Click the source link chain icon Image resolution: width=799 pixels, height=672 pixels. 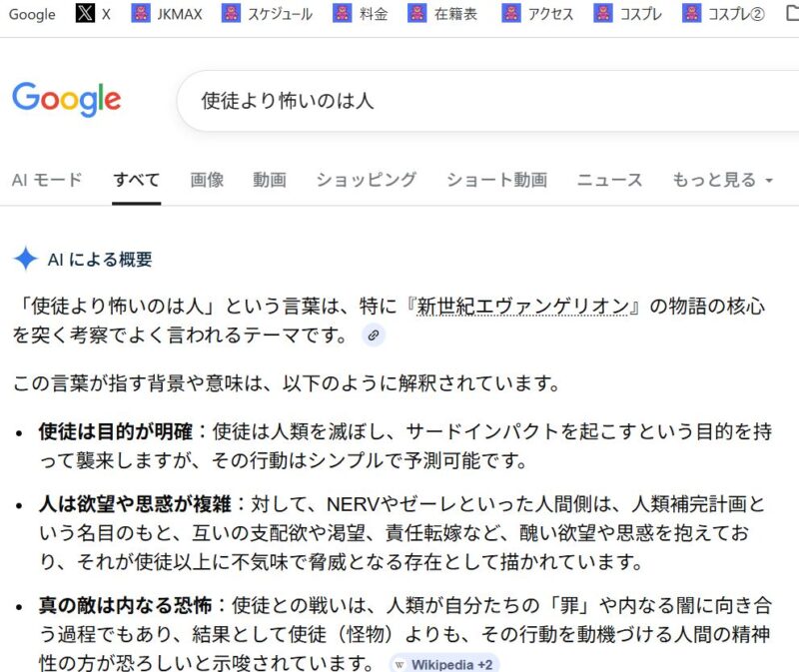[x=374, y=336]
